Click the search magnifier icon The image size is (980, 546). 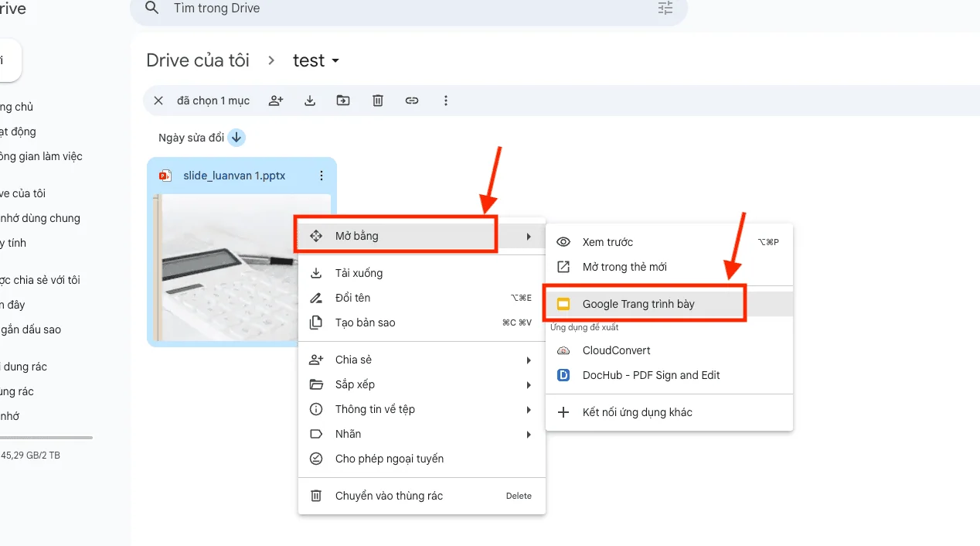(152, 9)
